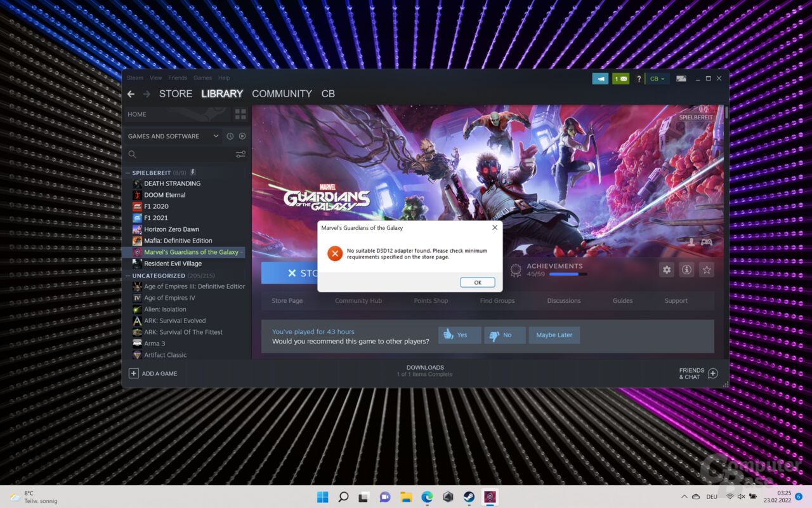
Task: Click OK on the D3D12 adapter error dialog
Action: click(477, 282)
